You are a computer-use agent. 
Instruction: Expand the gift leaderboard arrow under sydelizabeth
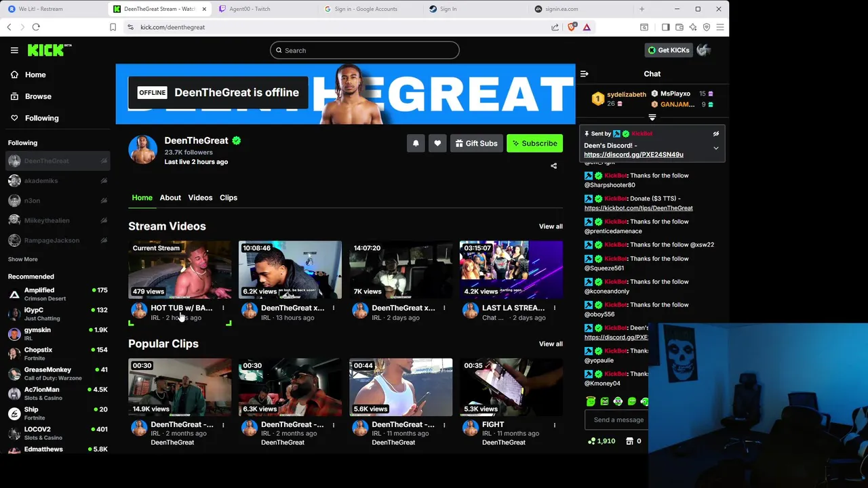652,117
